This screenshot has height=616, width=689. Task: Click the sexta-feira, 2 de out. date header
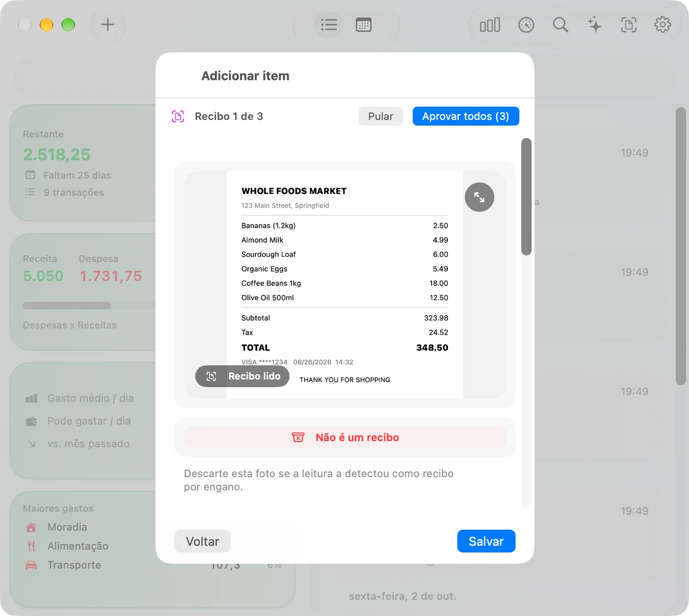point(403,596)
